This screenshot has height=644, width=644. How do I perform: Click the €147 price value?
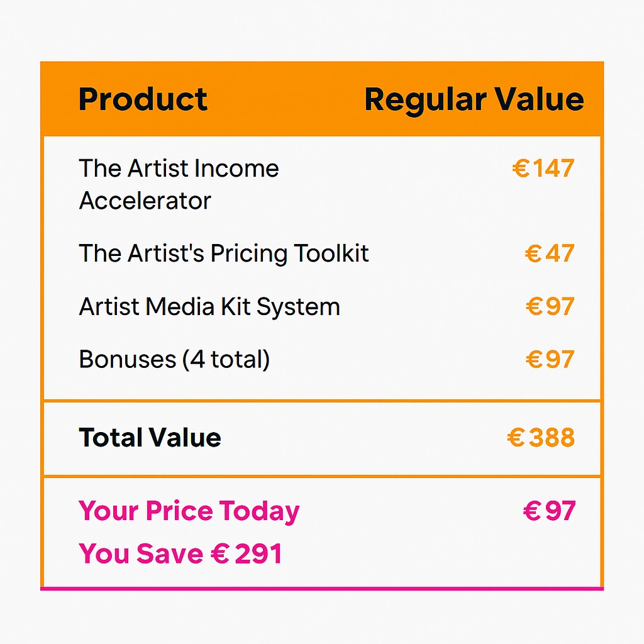(x=543, y=169)
